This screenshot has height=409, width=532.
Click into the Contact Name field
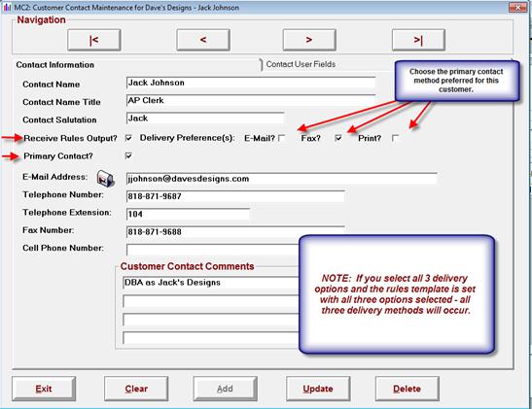(251, 83)
